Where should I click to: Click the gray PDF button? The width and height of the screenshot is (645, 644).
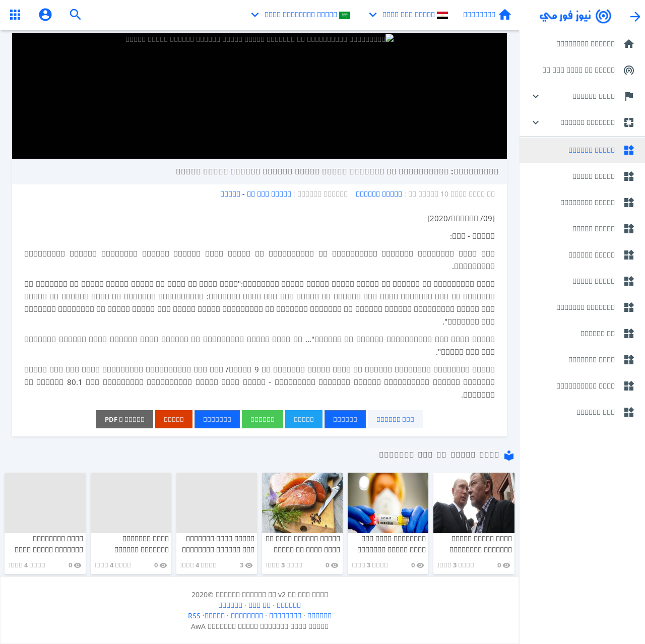(124, 419)
